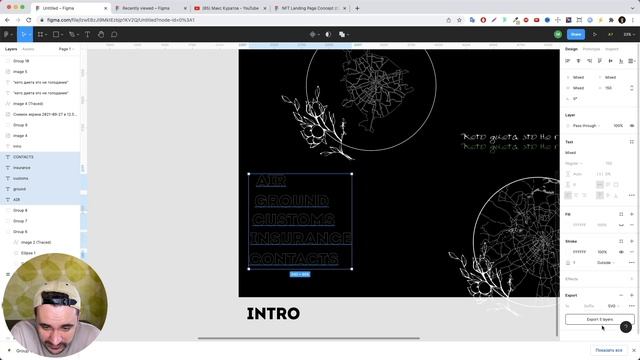The image size is (640, 360).
Task: Click the Align top icon
Action: 600,61
